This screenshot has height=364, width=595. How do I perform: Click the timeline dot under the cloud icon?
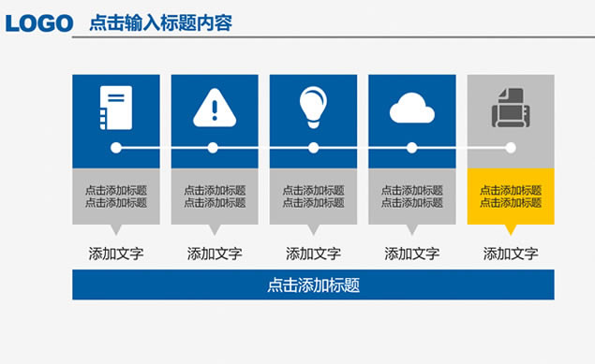coord(411,148)
